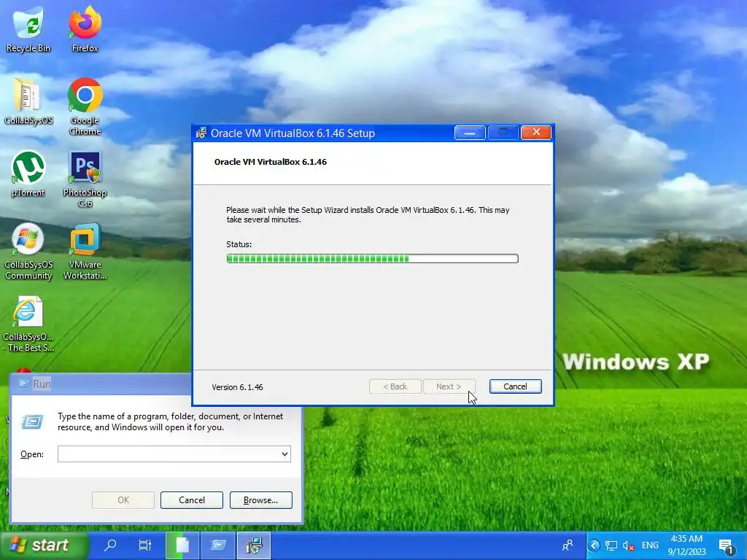Screen dimensions: 747x560
Task: Launch VMware Workstation desktop icon
Action: click(x=85, y=252)
